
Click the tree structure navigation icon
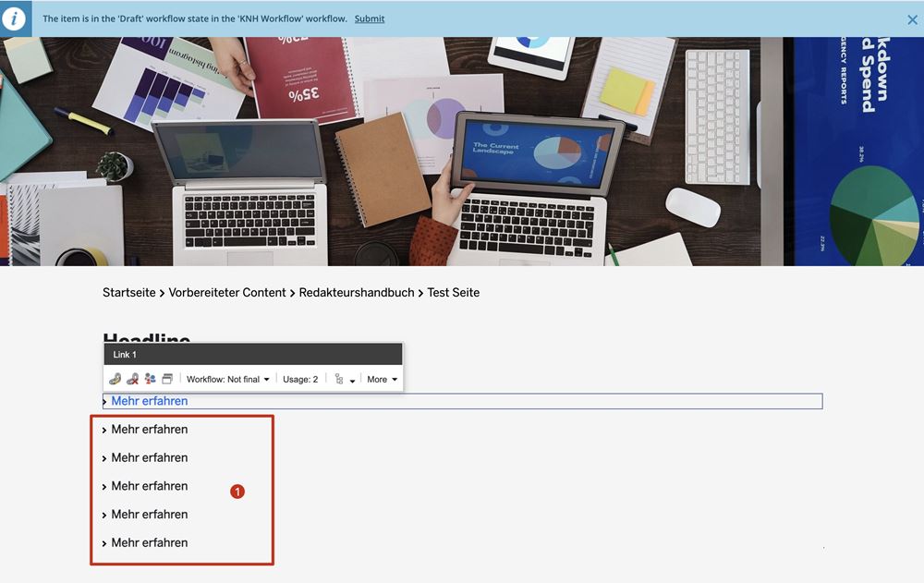coord(339,379)
